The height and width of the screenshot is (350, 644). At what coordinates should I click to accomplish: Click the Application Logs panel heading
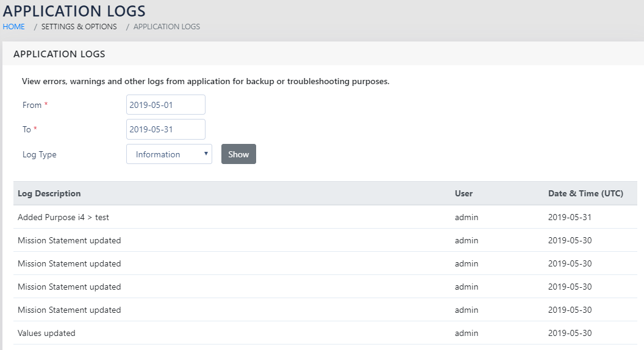point(59,54)
